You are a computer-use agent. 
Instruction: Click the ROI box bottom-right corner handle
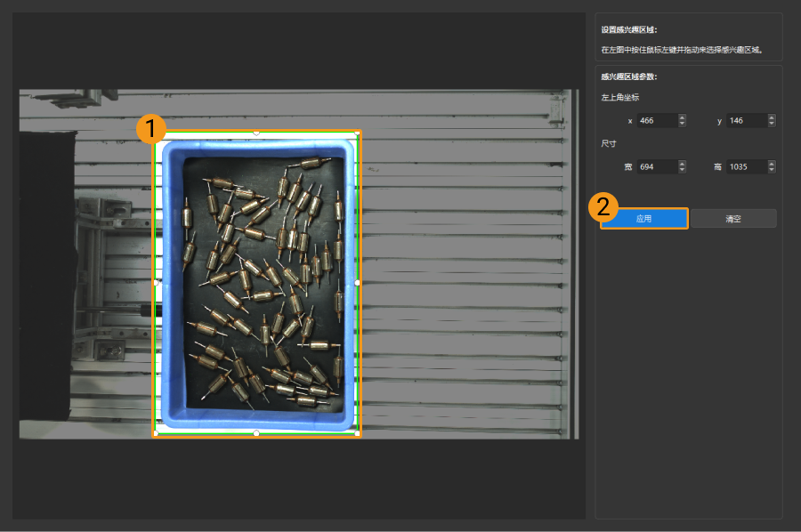coord(358,433)
